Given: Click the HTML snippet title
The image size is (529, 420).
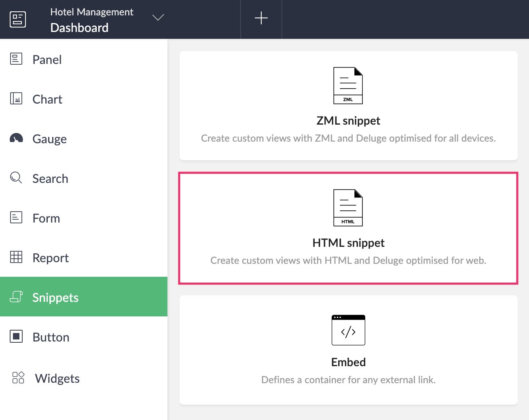Looking at the screenshot, I should coord(349,243).
